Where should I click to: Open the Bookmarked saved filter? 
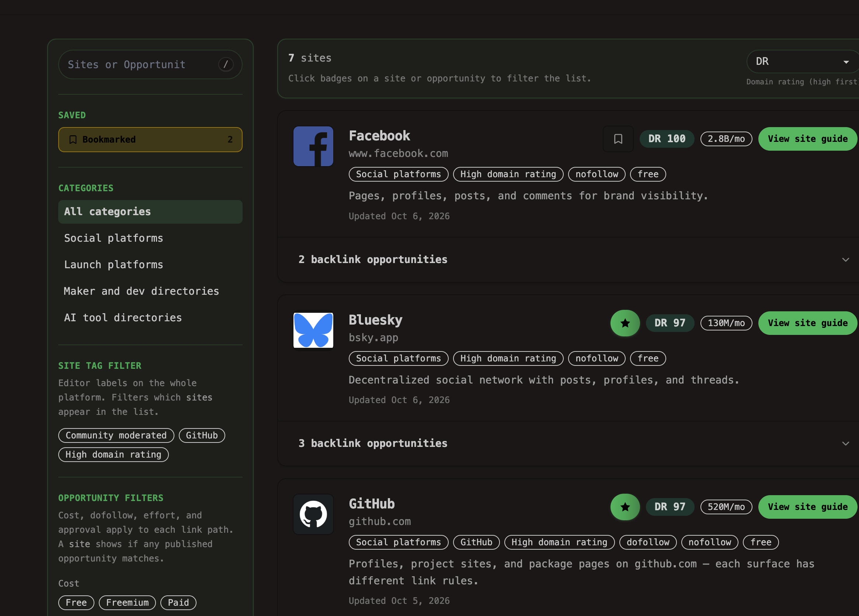tap(150, 139)
